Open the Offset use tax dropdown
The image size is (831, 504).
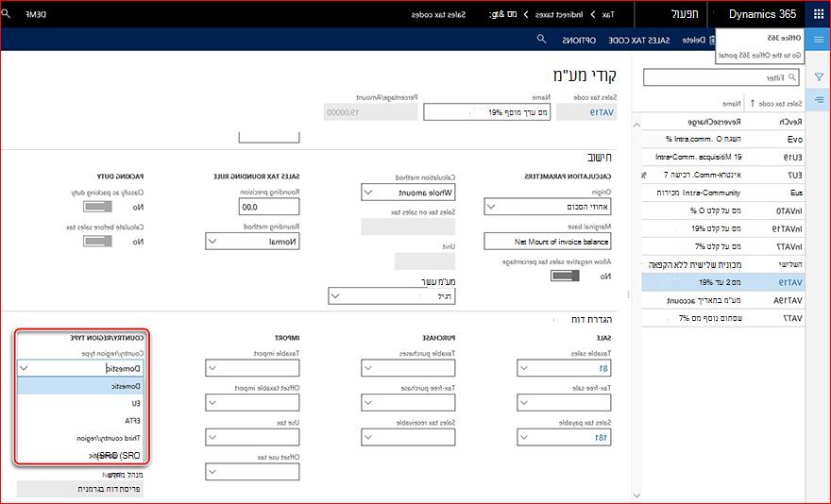tap(212, 472)
